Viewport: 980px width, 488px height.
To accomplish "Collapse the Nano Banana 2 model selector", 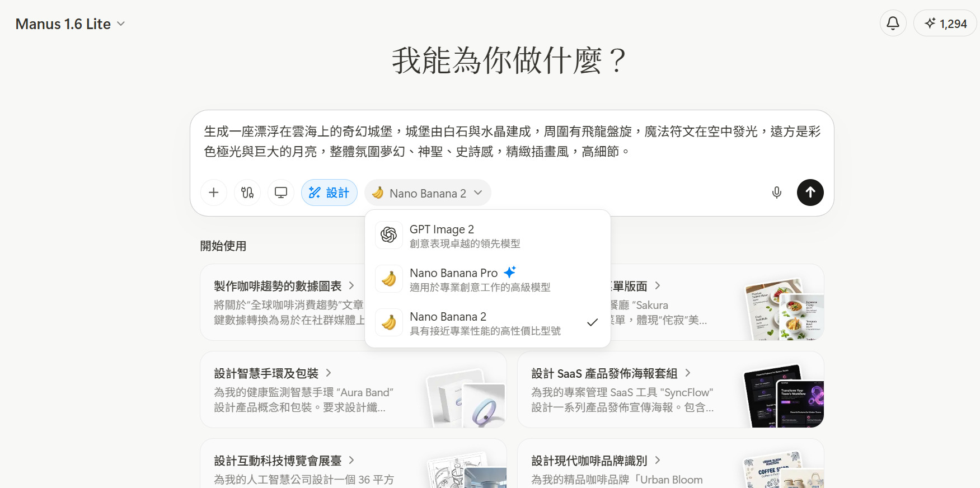I will pos(428,193).
